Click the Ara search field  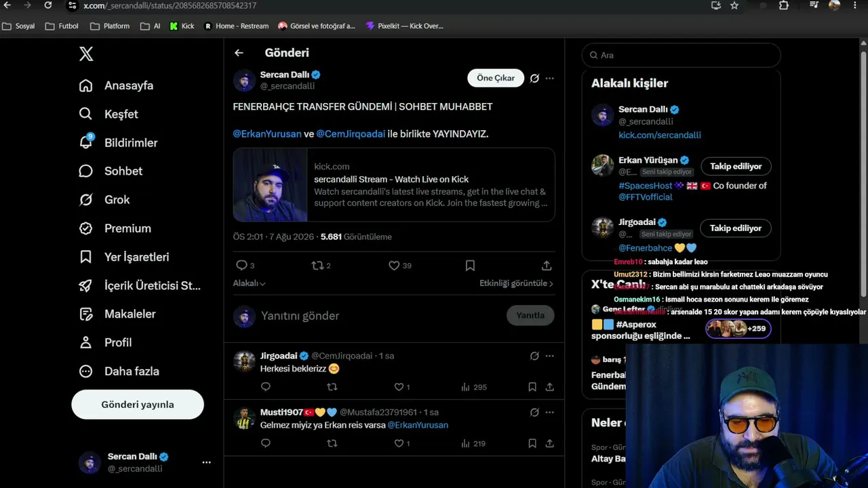pos(682,56)
